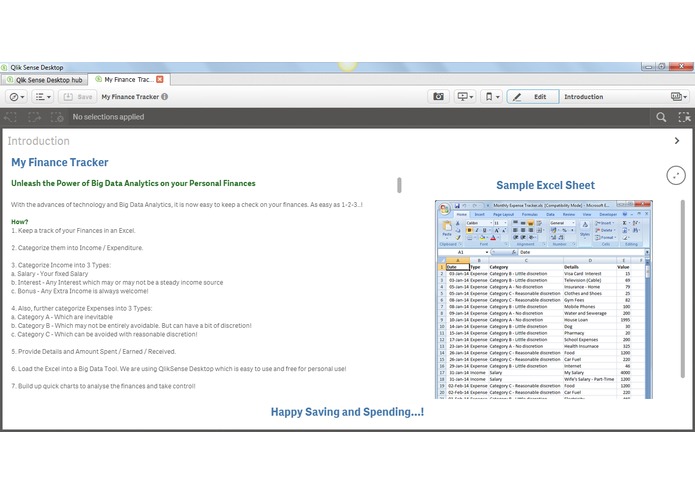Click the line '2. Categorize them into Income / Expenditure.'

(77, 248)
